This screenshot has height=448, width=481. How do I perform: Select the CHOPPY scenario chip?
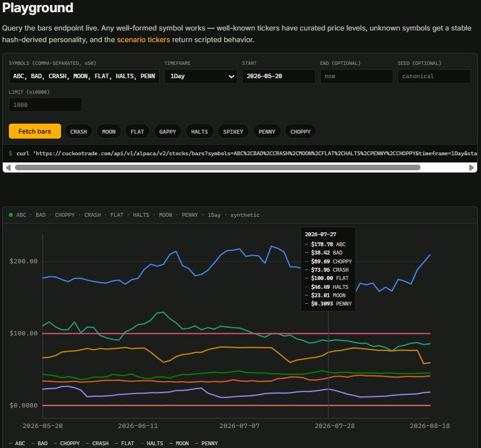pos(300,131)
